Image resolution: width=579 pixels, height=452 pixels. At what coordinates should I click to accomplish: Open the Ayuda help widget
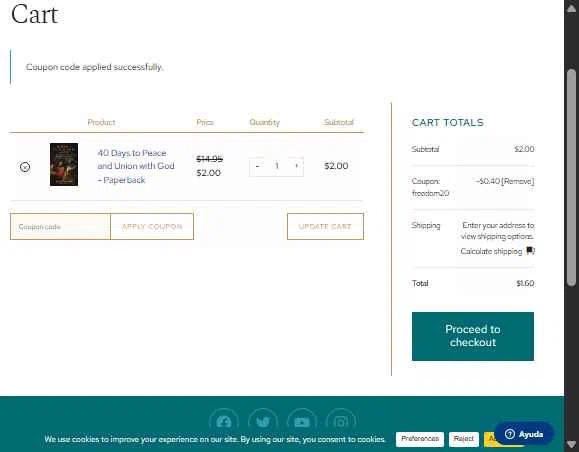[x=524, y=434]
